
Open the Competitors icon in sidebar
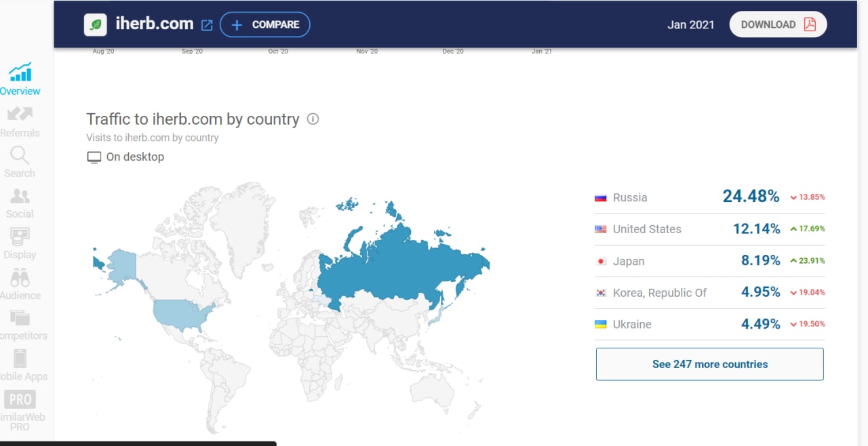pos(20,317)
